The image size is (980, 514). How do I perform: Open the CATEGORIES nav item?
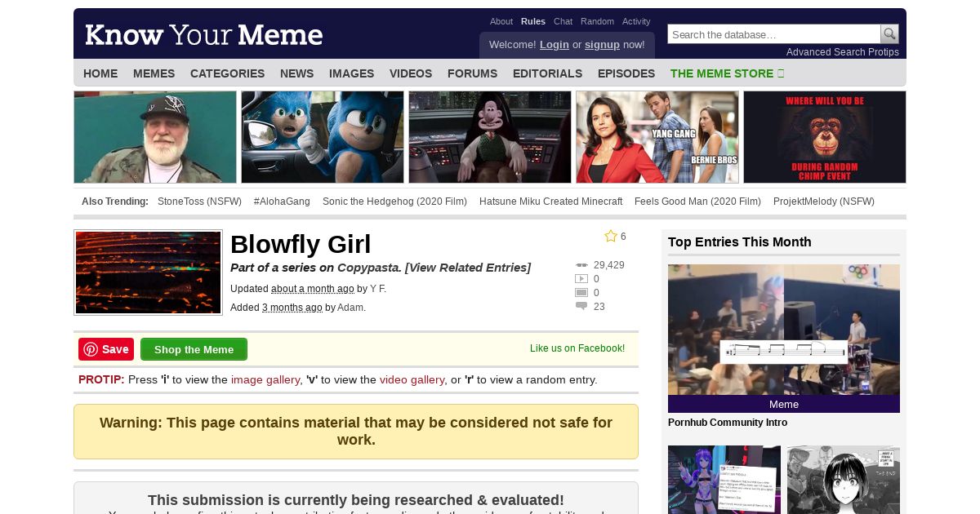(227, 73)
